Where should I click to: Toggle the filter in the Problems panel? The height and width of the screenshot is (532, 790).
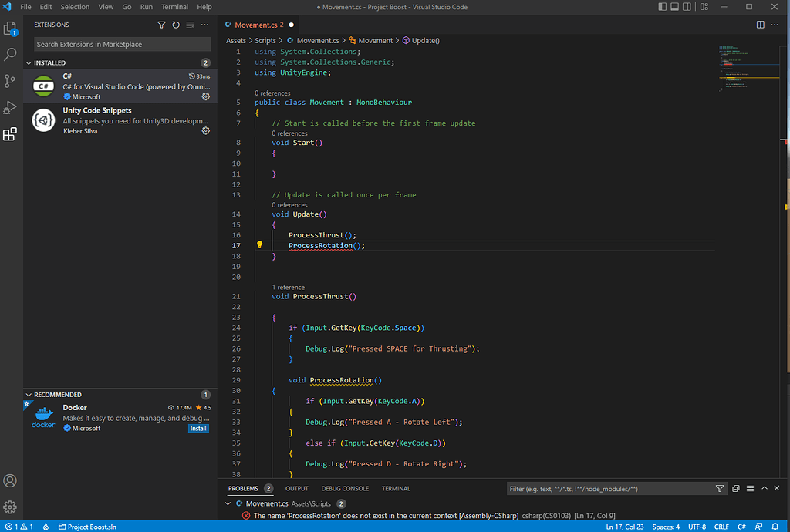[720, 488]
